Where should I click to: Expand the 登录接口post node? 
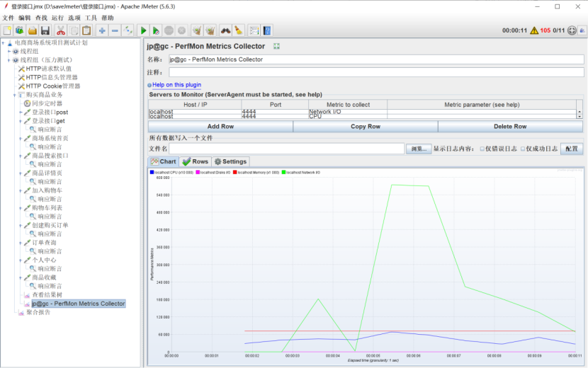point(21,112)
